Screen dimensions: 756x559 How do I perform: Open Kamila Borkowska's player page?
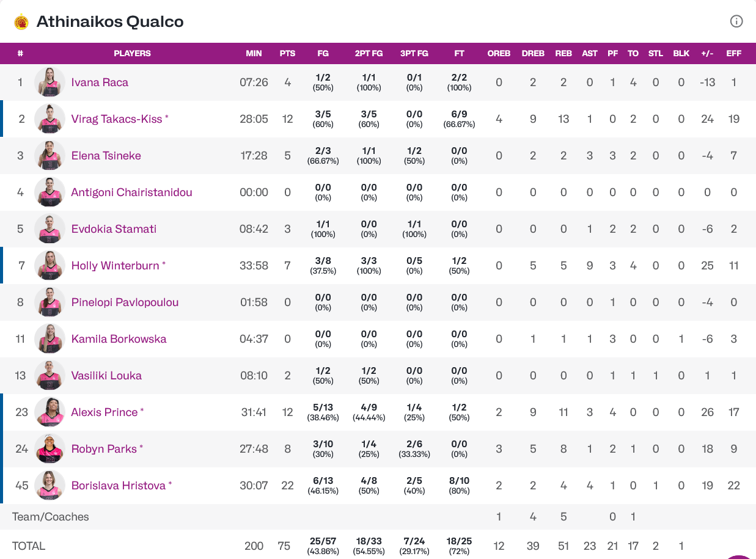119,339
